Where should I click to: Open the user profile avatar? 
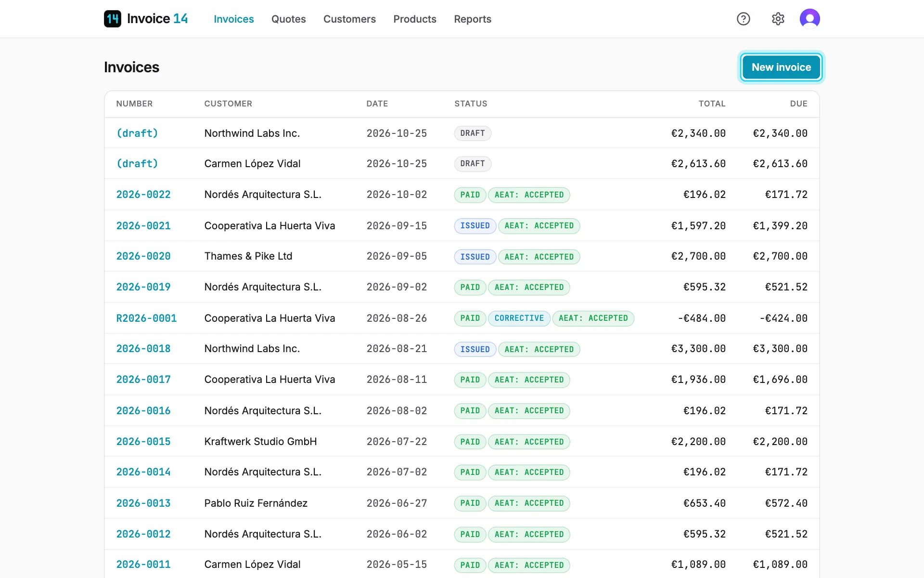810,19
